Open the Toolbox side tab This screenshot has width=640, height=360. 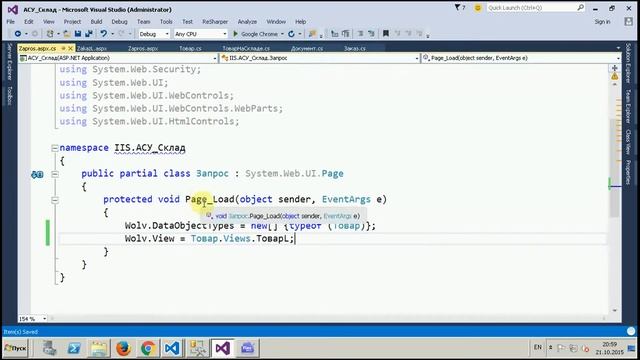point(10,95)
